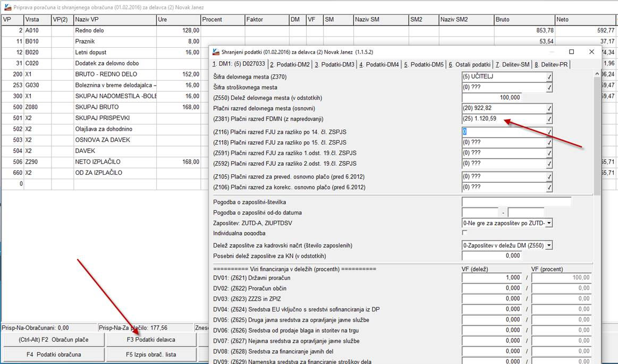Open the 7. Delitev-SM tab
The image size is (618, 364).
pos(512,65)
